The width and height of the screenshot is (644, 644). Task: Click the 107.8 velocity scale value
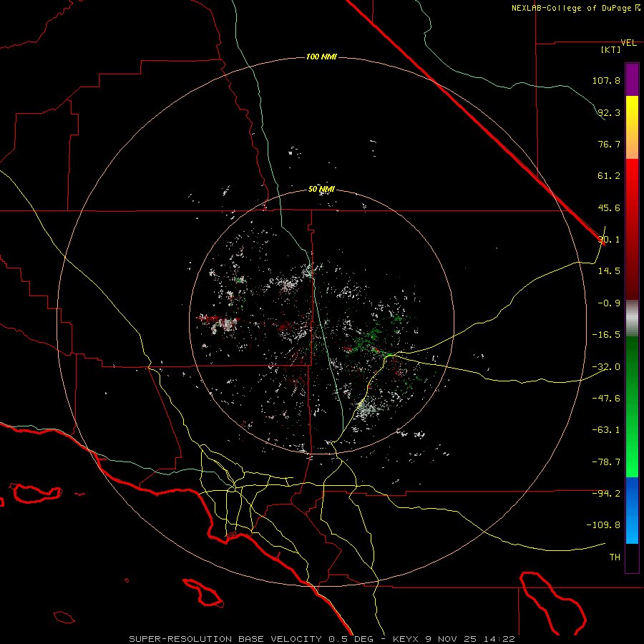pyautogui.click(x=606, y=80)
